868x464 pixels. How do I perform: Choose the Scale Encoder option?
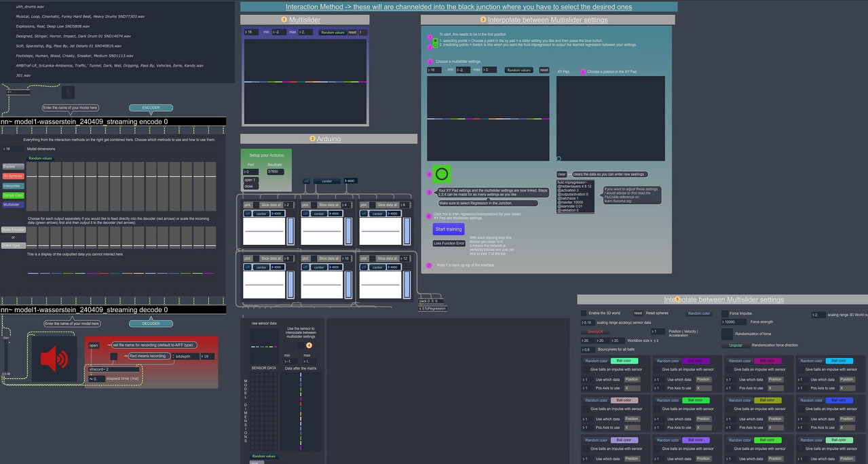[12, 229]
